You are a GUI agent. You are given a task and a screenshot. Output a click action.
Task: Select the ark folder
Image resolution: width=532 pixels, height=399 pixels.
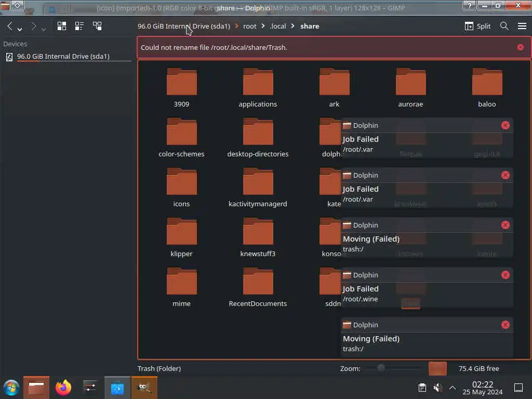point(334,88)
